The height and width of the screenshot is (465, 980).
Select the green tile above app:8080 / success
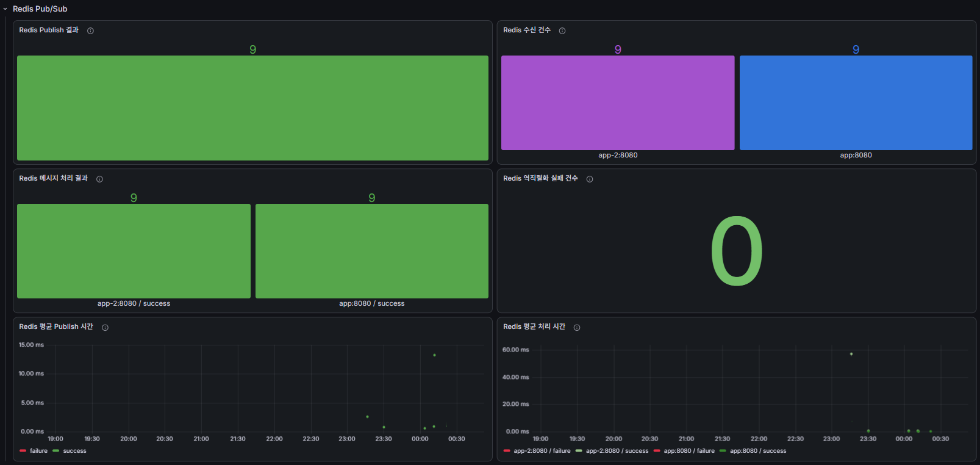[372, 251]
